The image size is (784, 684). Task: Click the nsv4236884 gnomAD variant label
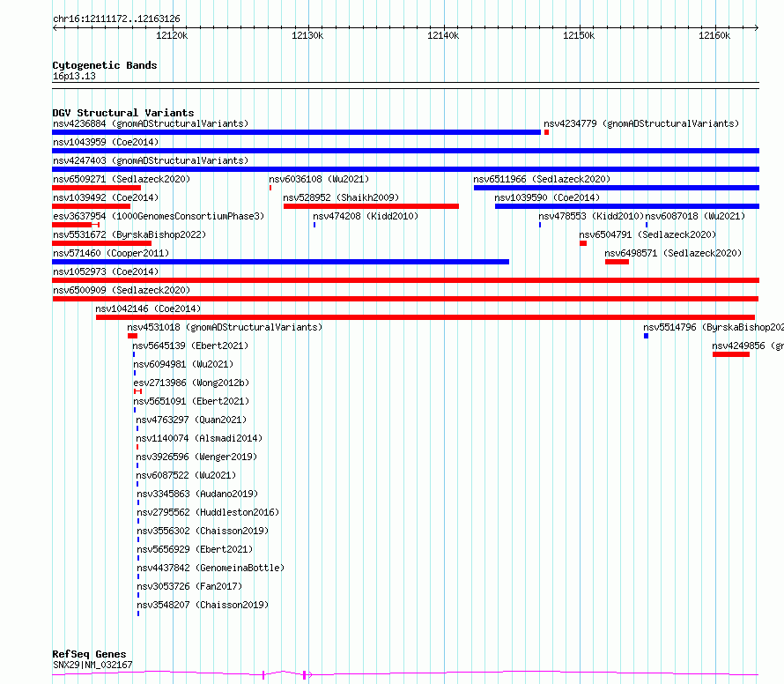click(x=151, y=123)
